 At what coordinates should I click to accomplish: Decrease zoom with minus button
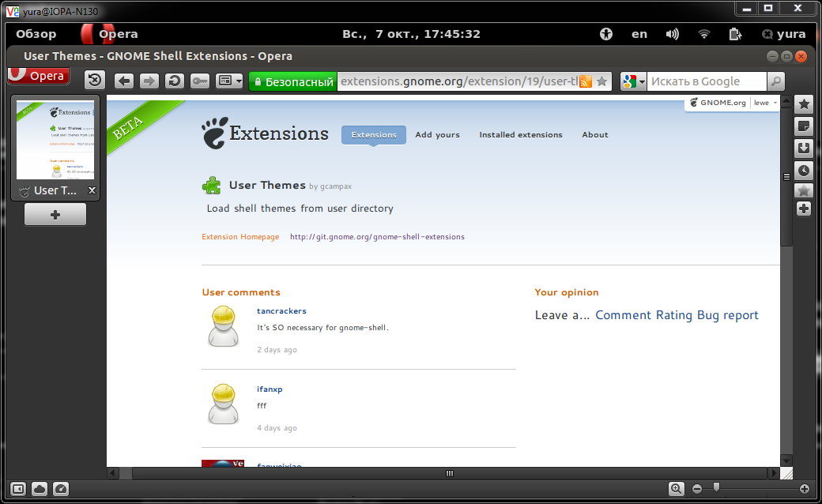click(x=696, y=489)
